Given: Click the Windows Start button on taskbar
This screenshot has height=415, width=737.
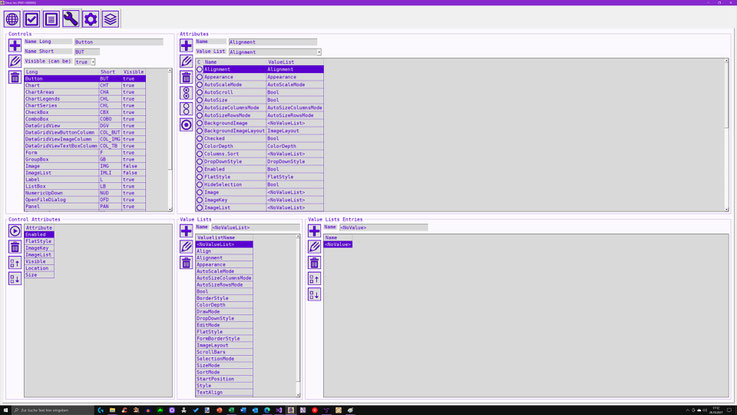Looking at the screenshot, I should [6, 410].
